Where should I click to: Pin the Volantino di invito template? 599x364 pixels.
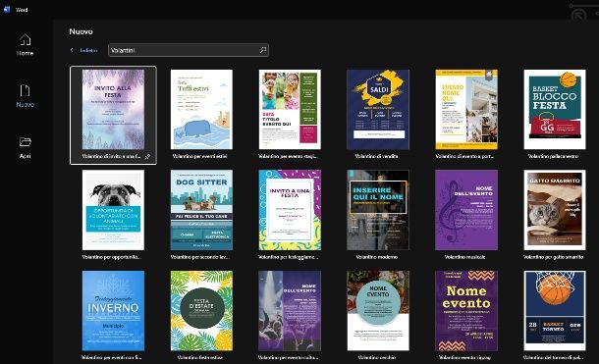click(x=147, y=156)
